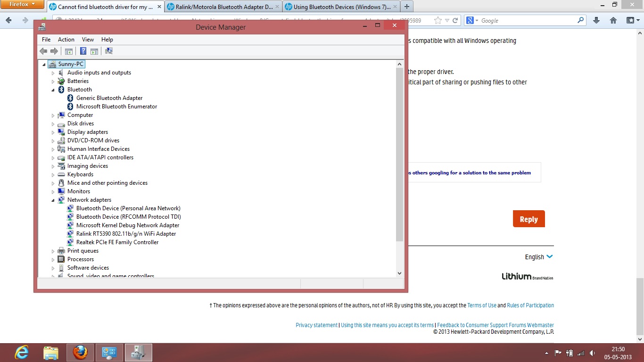Click the Realtek PCIe FE Family Controller icon
This screenshot has width=644, height=362.
(70, 242)
